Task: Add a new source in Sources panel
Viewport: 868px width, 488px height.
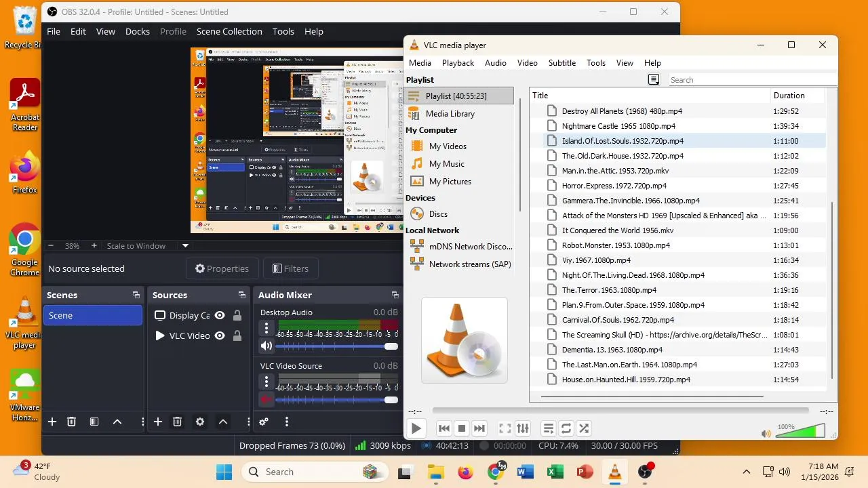Action: [158, 422]
